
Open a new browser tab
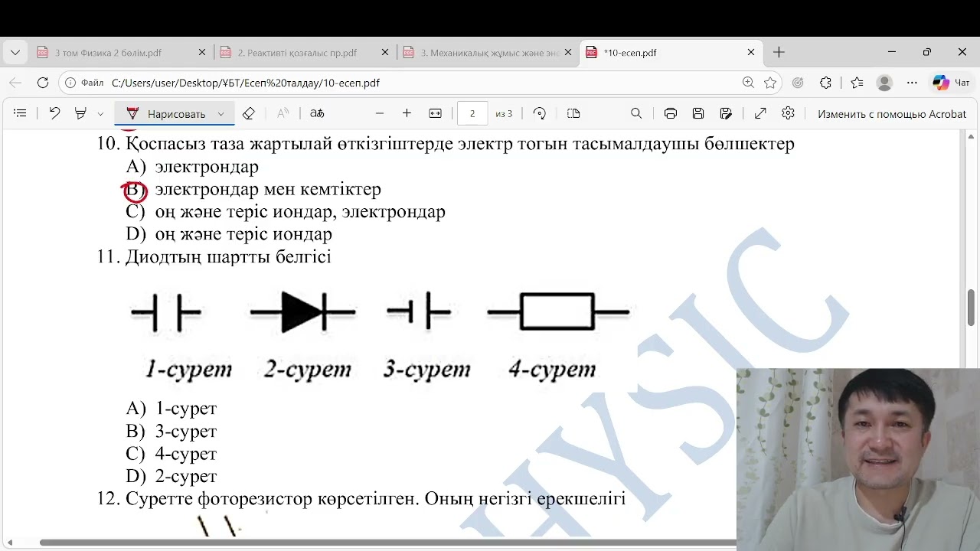tap(779, 52)
